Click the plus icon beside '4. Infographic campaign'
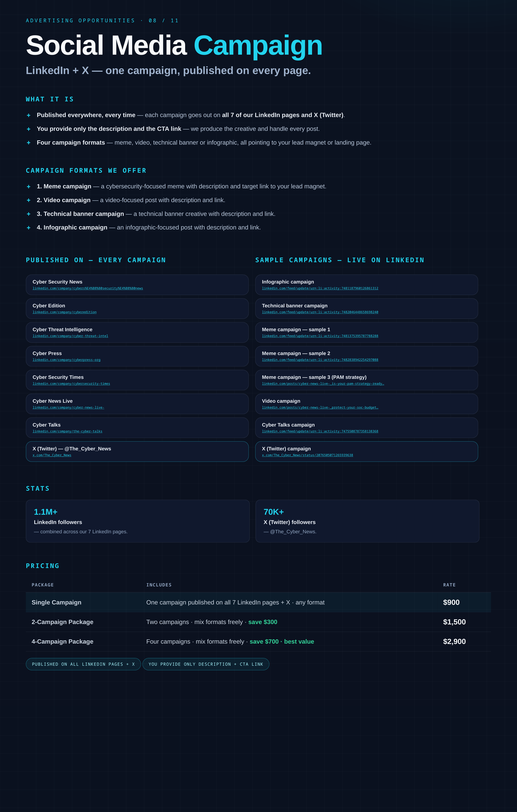 tap(29, 228)
